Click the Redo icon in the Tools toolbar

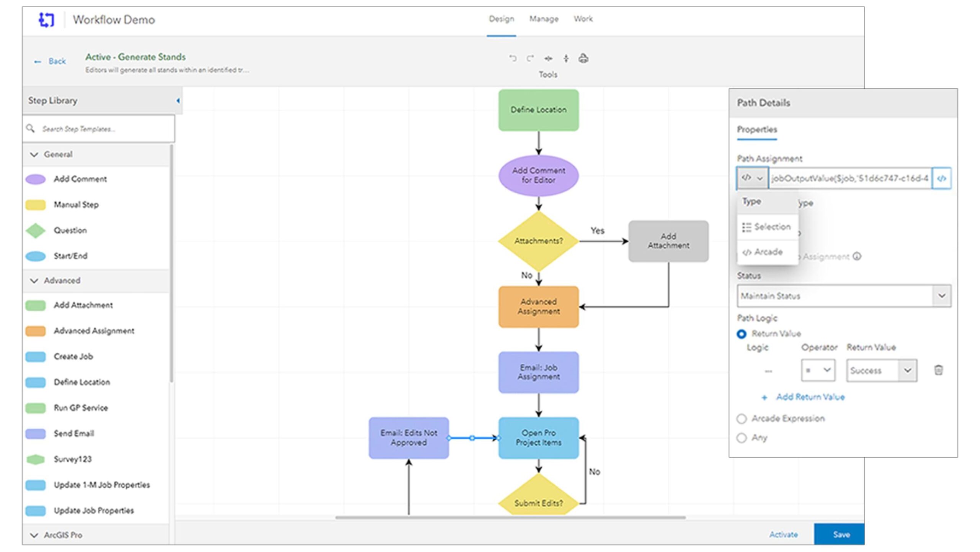530,58
